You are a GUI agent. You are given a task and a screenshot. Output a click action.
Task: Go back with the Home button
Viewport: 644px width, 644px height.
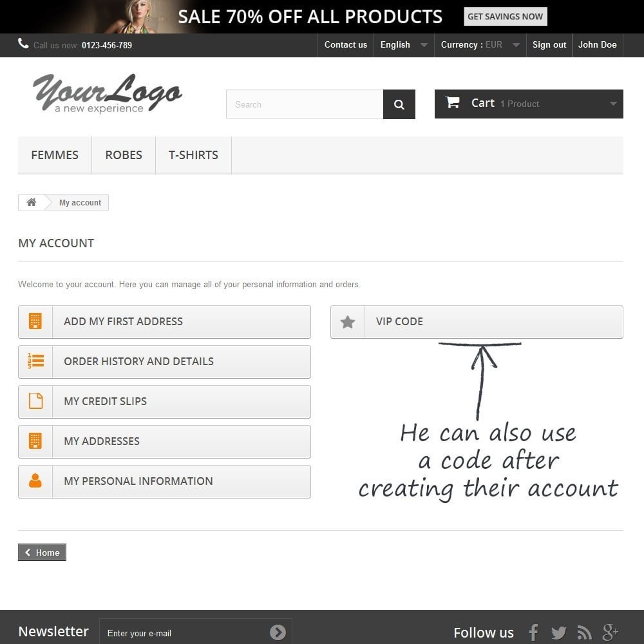42,553
